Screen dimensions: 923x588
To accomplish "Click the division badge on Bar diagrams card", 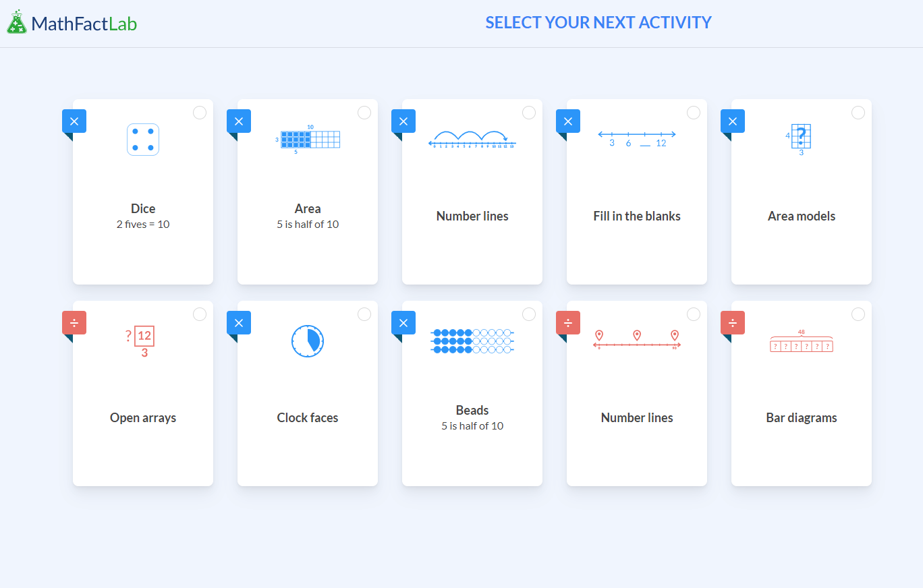I will coord(733,323).
